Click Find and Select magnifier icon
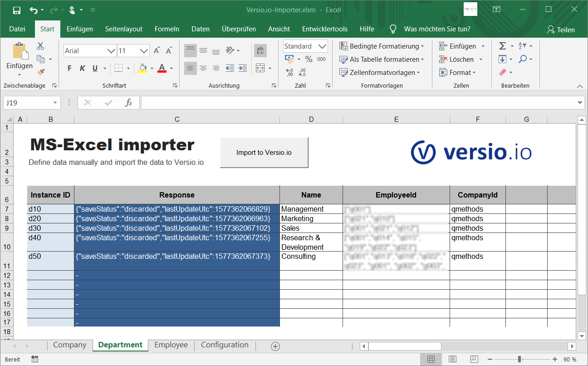This screenshot has width=588, height=366. coord(523,59)
